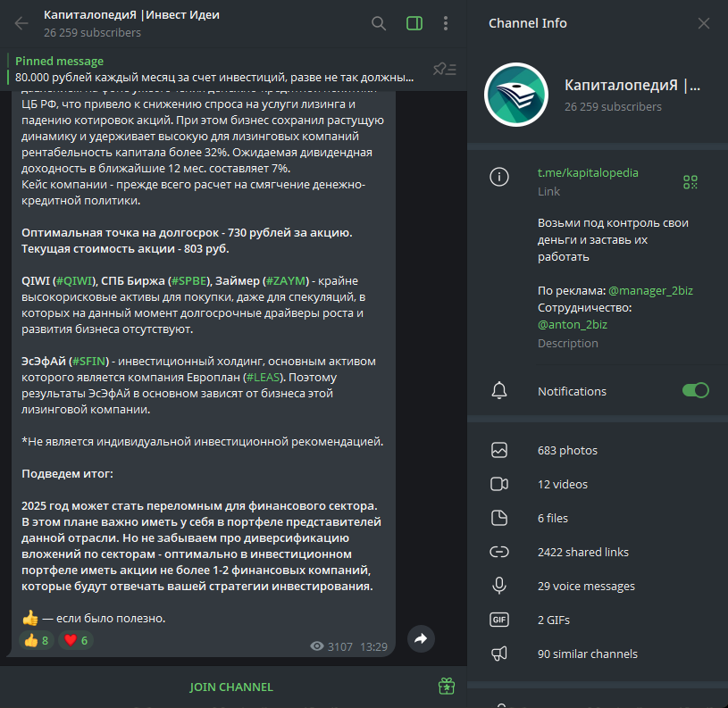
Task: Open @manager_2biz profile
Action: point(650,290)
